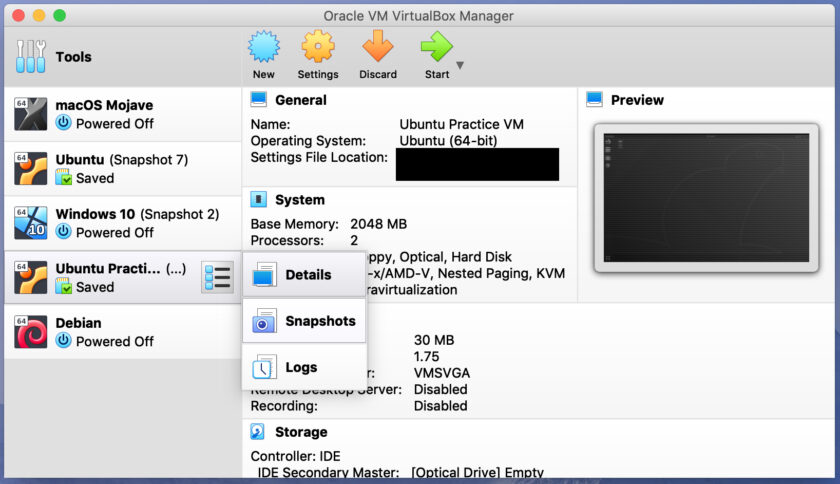Screen dimensions: 840x484
Task: Click the New virtual machine icon
Action: (x=264, y=47)
